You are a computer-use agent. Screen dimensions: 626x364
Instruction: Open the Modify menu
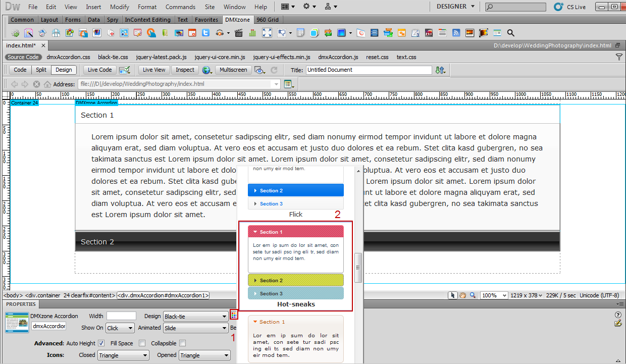point(120,7)
